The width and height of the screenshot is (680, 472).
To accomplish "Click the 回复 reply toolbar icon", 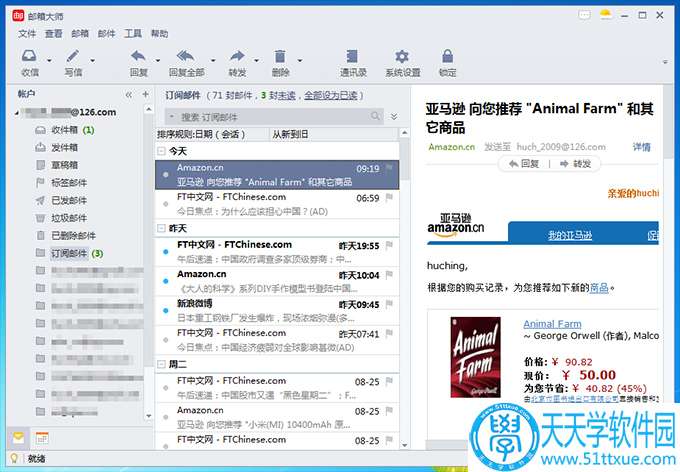I will [138, 56].
